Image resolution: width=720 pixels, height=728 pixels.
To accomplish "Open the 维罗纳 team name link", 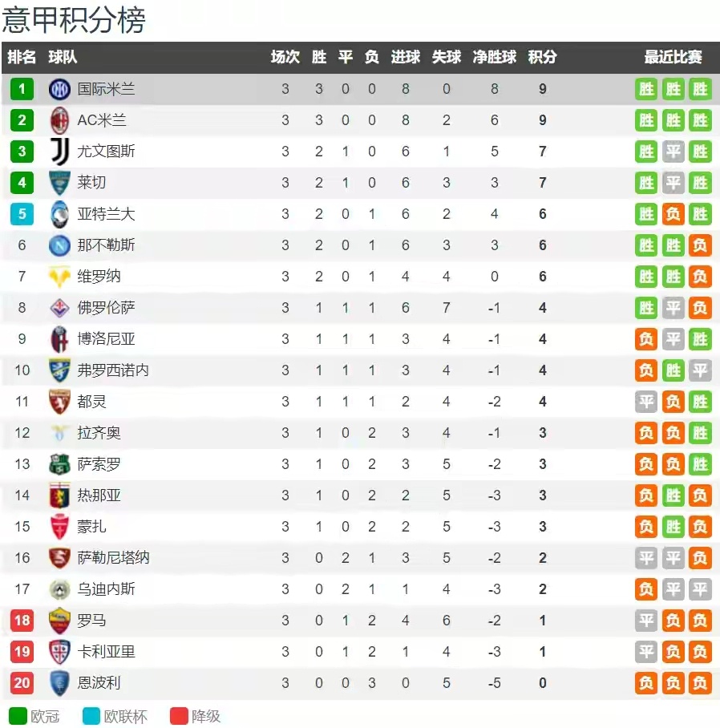I will (x=99, y=277).
